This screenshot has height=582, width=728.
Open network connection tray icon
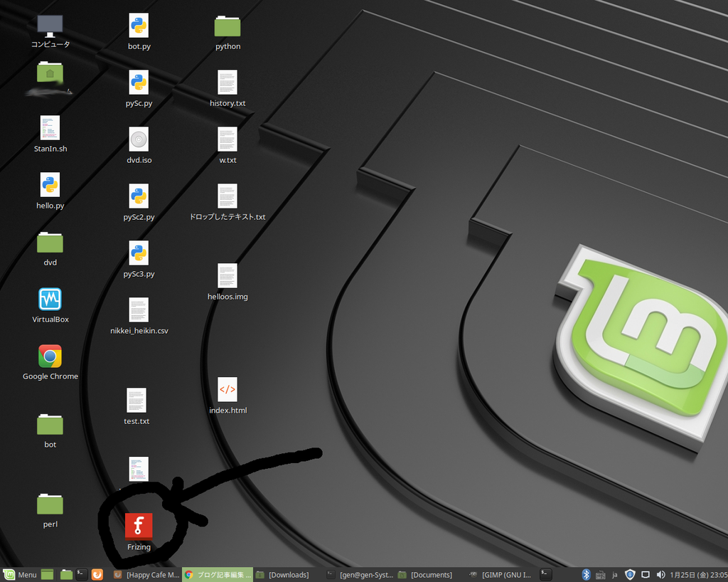tap(646, 575)
